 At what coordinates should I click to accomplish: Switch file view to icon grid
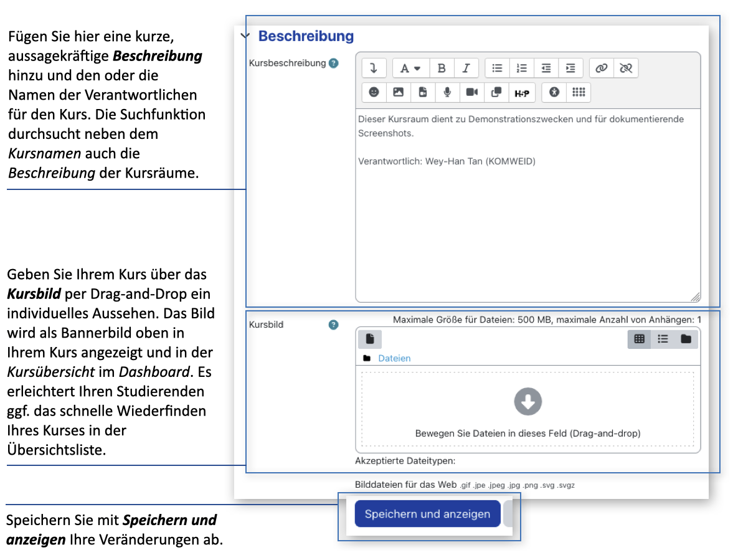tap(639, 339)
